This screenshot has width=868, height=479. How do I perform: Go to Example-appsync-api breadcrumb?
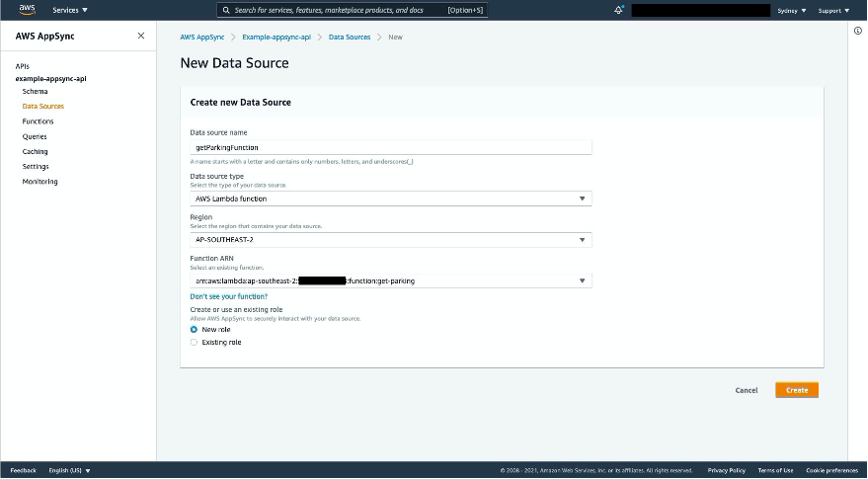click(276, 38)
